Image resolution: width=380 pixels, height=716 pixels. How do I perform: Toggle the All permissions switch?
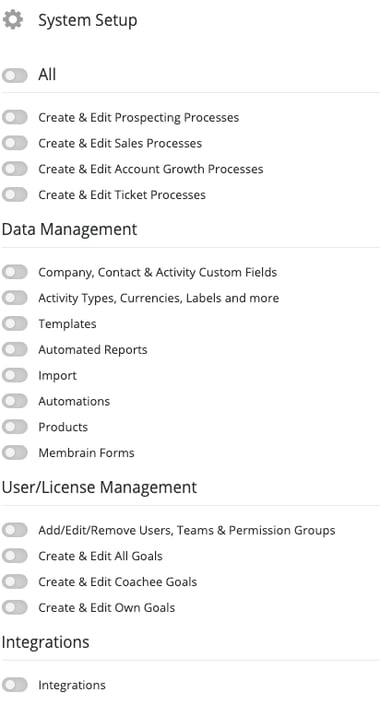[15, 75]
